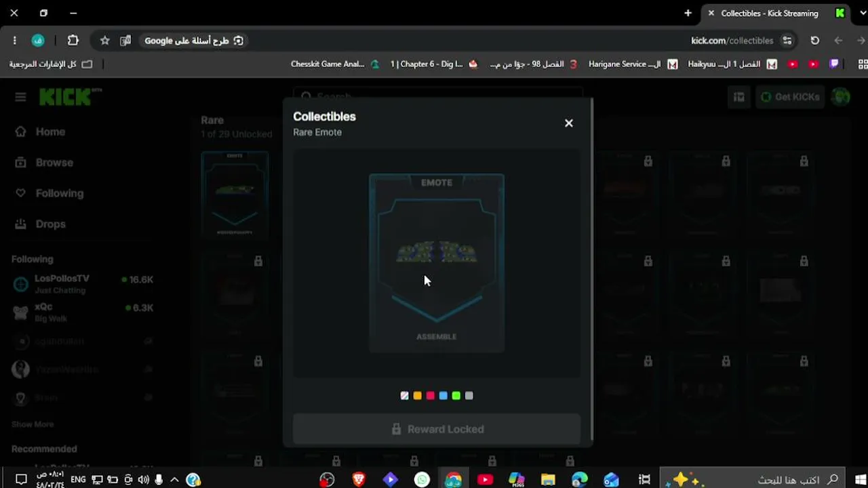
Task: Open Outlook mail from the taskbar
Action: 611,480
